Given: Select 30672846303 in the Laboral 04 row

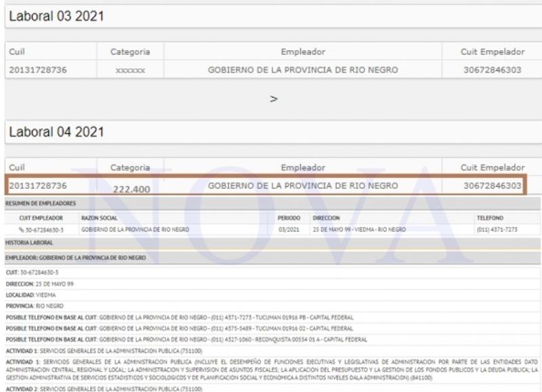Looking at the screenshot, I should [493, 186].
